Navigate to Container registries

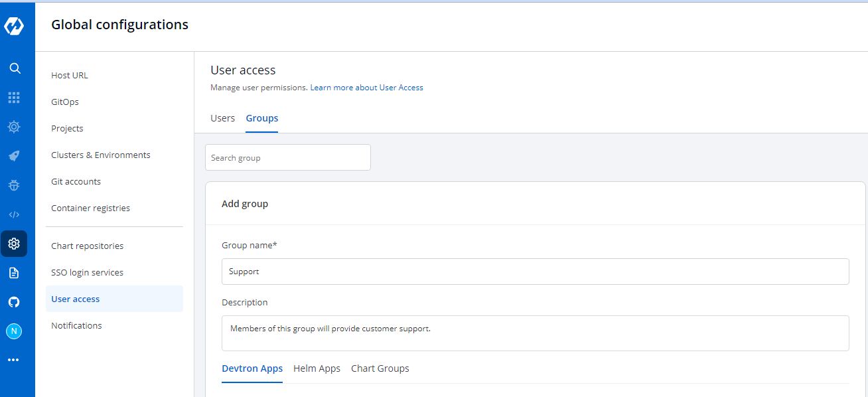click(90, 208)
